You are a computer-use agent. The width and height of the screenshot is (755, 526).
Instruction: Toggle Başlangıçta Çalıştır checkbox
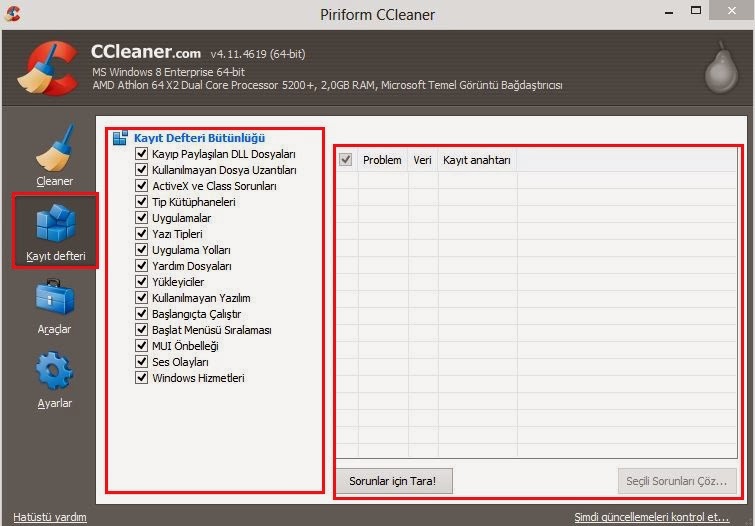[x=141, y=314]
